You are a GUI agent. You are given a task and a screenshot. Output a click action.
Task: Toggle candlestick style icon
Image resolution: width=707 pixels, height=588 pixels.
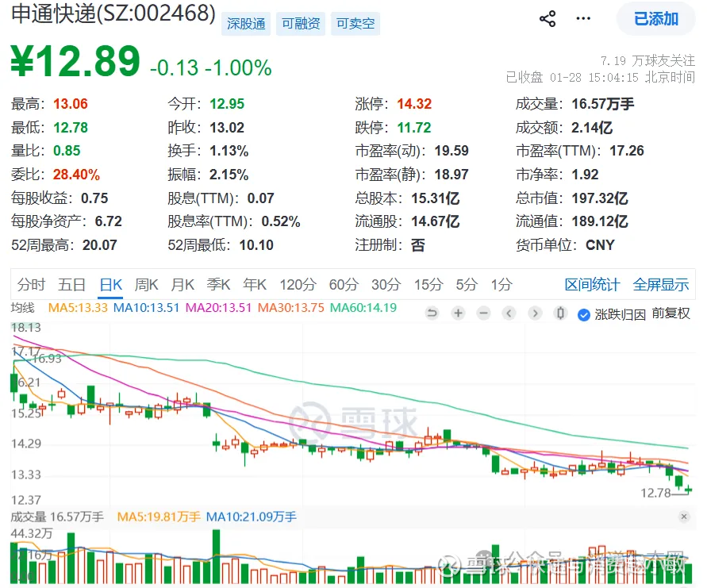[560, 313]
